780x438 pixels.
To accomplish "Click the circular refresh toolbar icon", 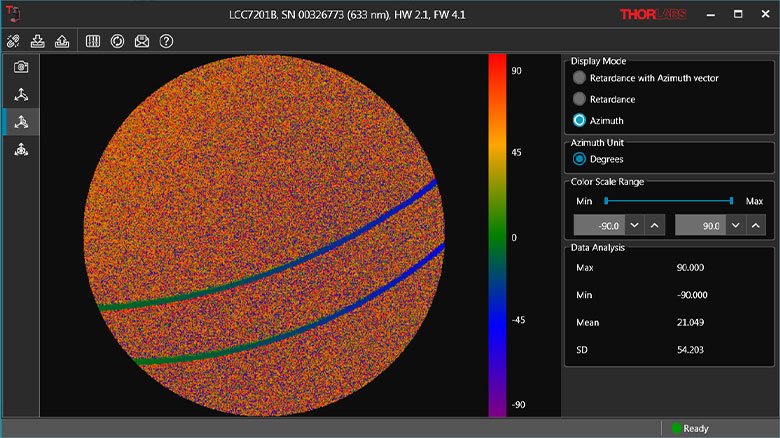I will point(117,41).
